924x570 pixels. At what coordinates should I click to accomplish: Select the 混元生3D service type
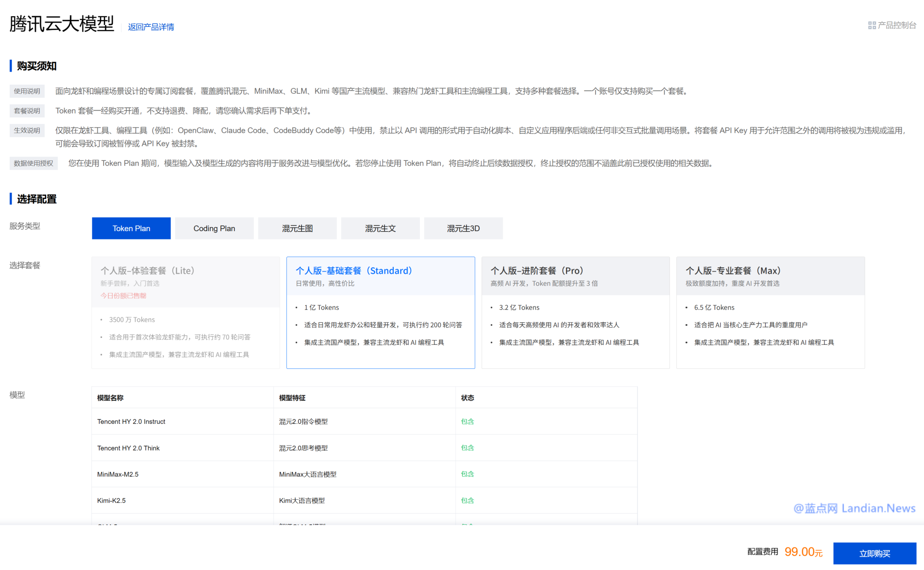463,228
